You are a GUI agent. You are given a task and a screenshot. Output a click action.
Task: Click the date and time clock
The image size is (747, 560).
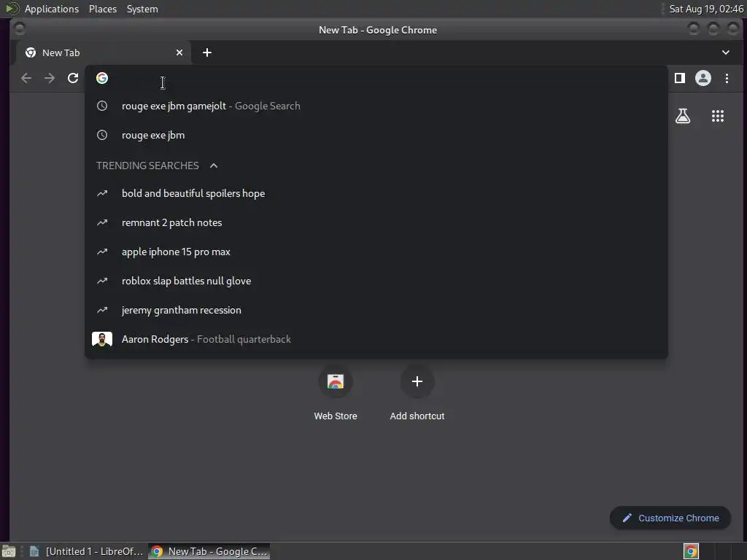[706, 9]
